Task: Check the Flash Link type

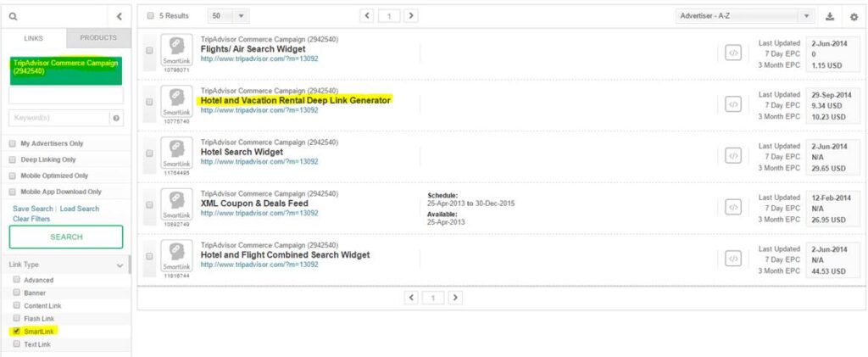Action: (17, 318)
